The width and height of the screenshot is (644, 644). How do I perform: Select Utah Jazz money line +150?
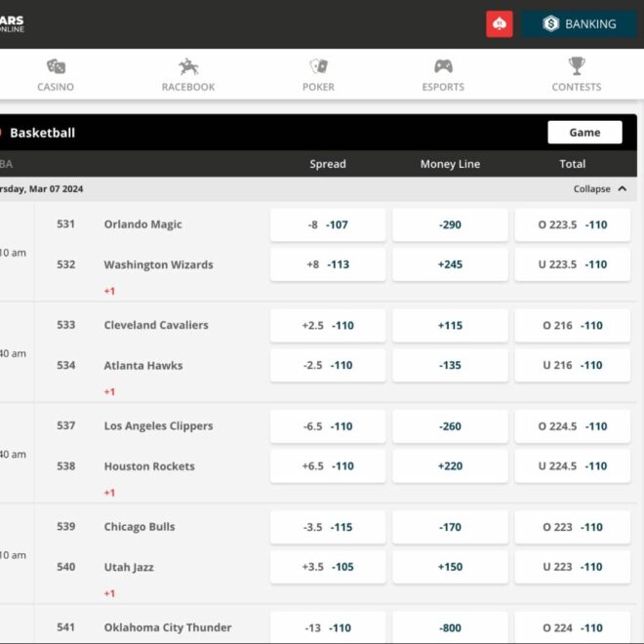pyautogui.click(x=450, y=567)
